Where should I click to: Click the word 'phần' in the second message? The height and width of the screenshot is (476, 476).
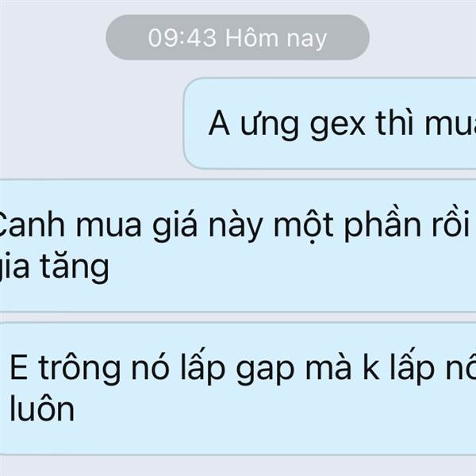point(382,225)
